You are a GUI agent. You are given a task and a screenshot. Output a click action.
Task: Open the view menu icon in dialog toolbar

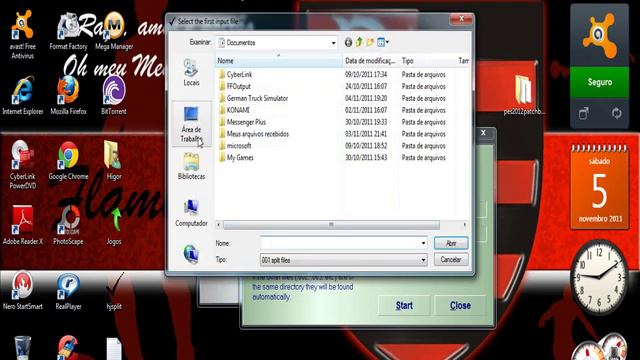click(x=383, y=42)
